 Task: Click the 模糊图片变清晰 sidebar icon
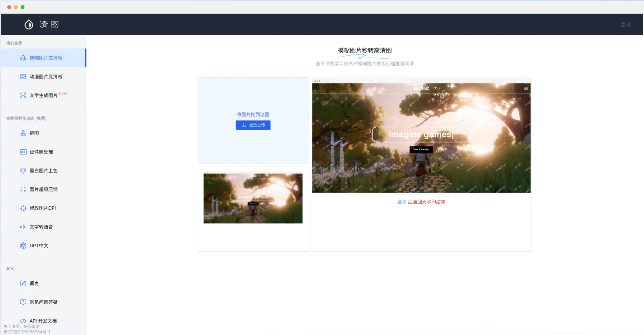click(23, 58)
